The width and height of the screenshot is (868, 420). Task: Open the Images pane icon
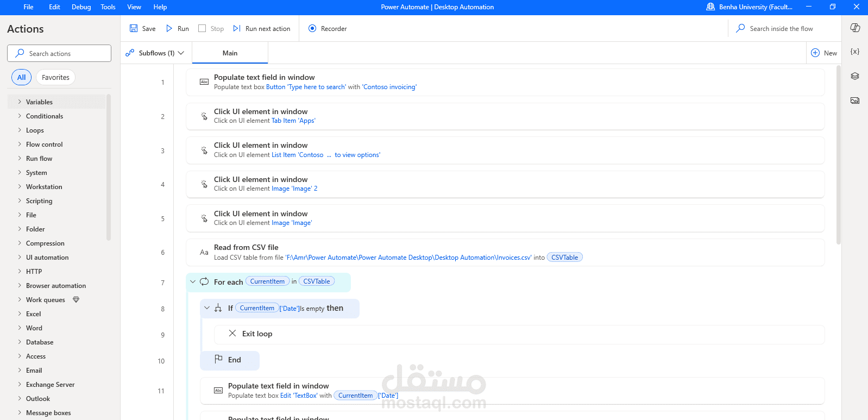coord(855,101)
